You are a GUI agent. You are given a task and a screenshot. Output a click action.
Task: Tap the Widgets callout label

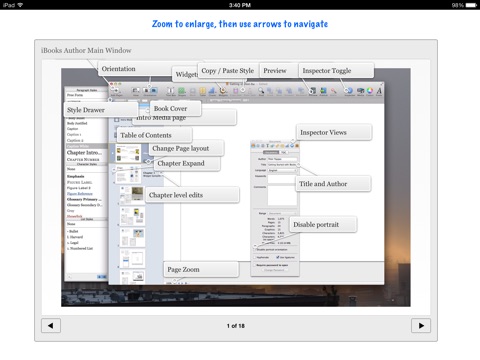click(186, 74)
